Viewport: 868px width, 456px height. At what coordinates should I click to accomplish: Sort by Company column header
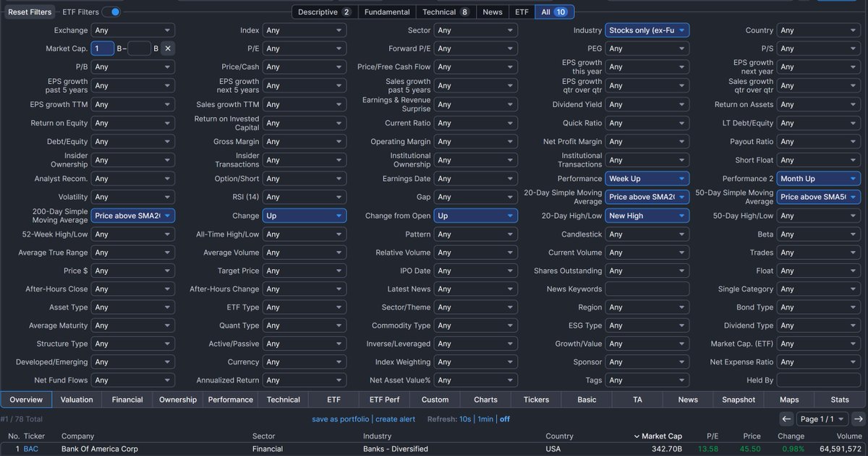(x=78, y=436)
